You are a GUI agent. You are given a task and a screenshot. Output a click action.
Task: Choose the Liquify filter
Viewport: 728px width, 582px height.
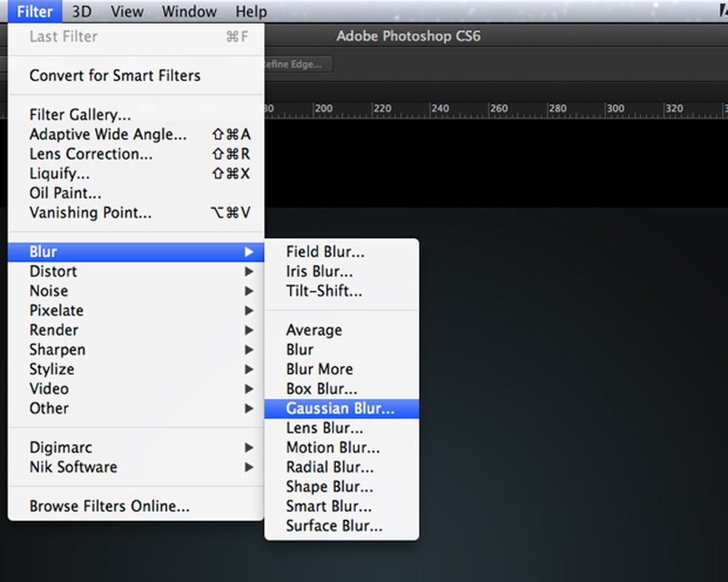(59, 174)
